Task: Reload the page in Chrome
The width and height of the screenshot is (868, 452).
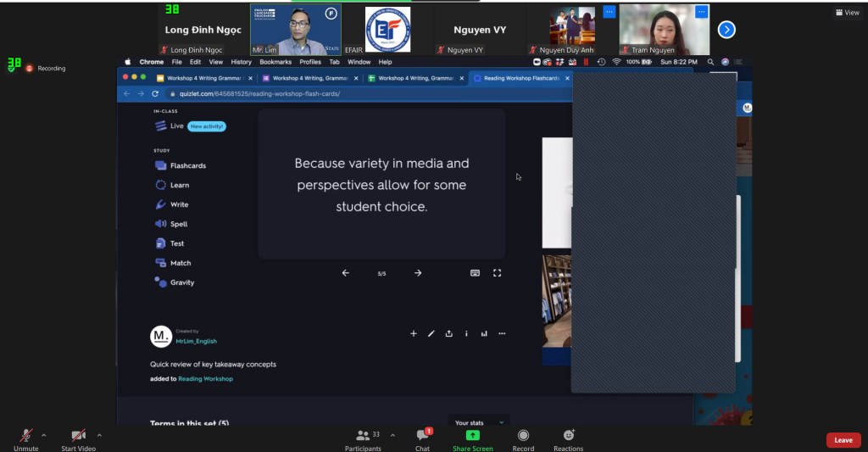Action: pos(155,93)
